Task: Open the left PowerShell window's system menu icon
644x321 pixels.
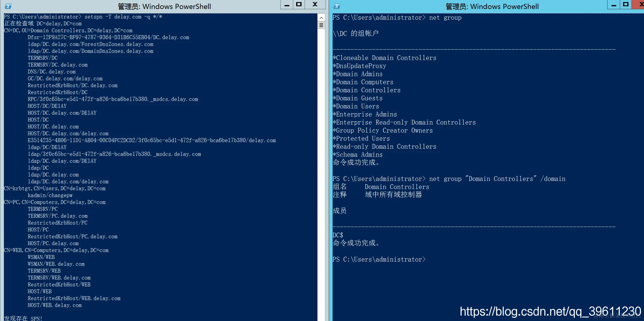Action: tap(8, 6)
